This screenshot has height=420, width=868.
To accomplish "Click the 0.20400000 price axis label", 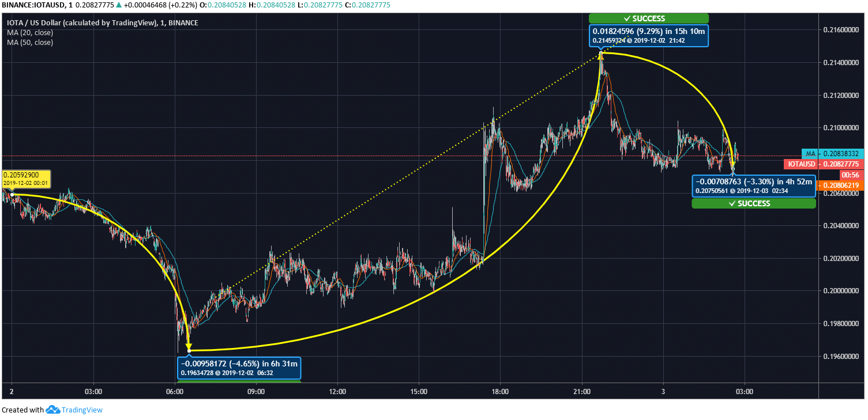I will pyautogui.click(x=842, y=226).
